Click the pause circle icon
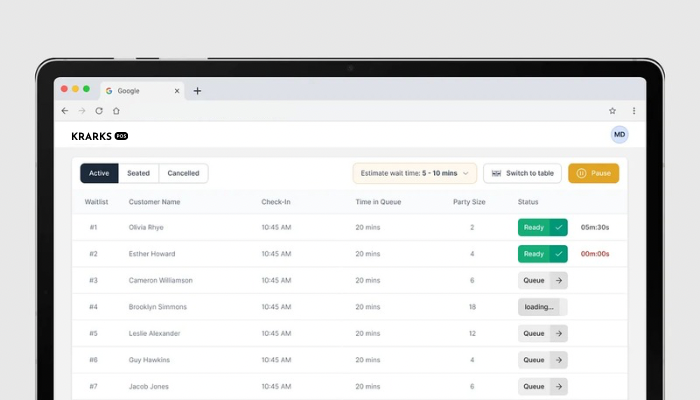The height and width of the screenshot is (400, 700). click(x=581, y=173)
